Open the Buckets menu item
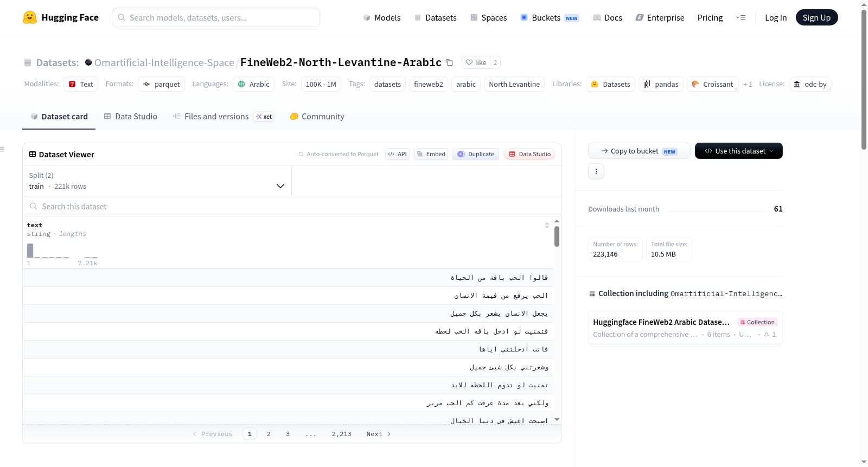The height and width of the screenshot is (467, 868). (550, 17)
